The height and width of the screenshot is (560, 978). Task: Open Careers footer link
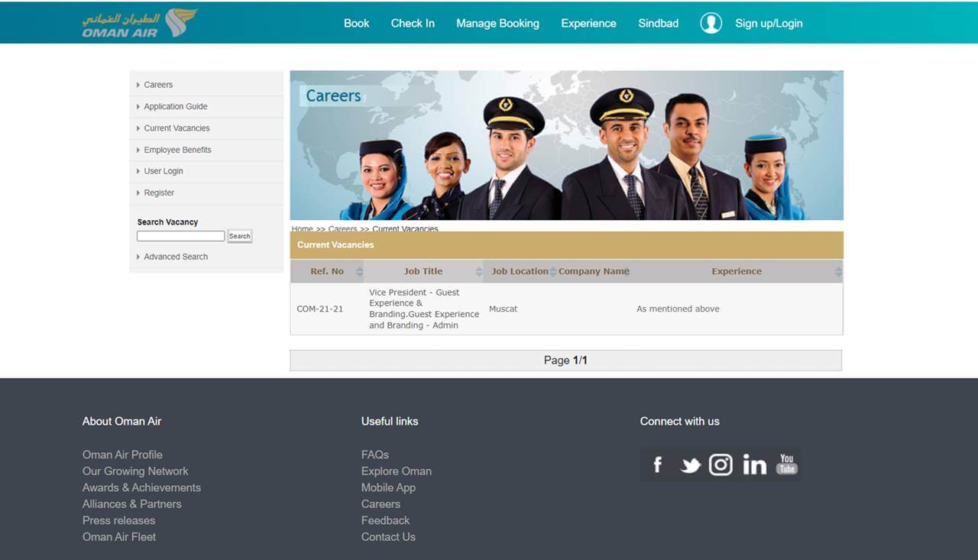[381, 504]
